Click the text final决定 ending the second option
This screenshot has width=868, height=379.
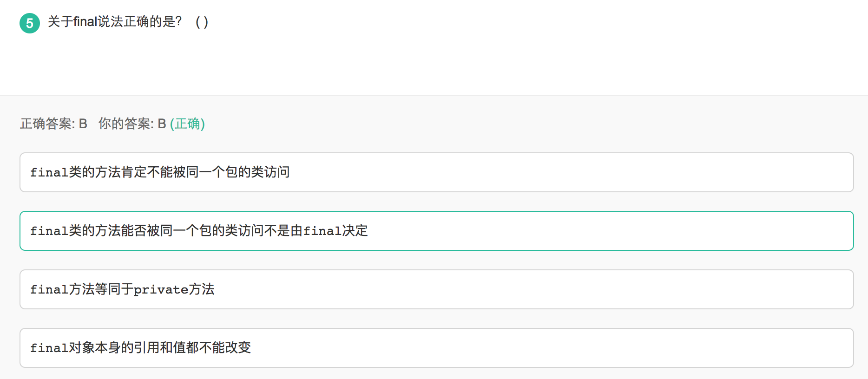(335, 231)
